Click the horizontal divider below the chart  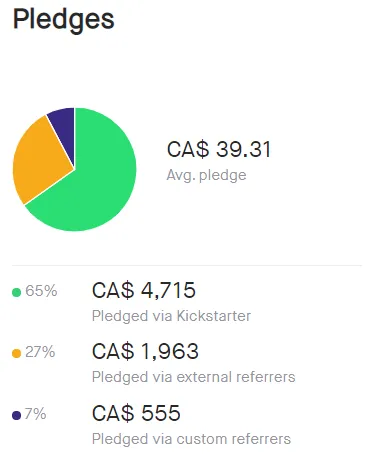coord(187,266)
